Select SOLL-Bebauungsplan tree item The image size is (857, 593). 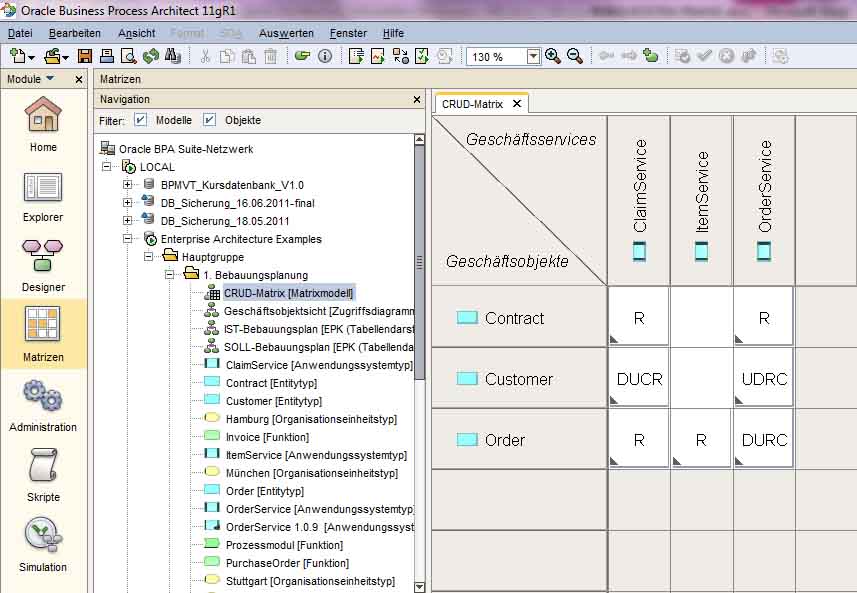click(x=319, y=347)
